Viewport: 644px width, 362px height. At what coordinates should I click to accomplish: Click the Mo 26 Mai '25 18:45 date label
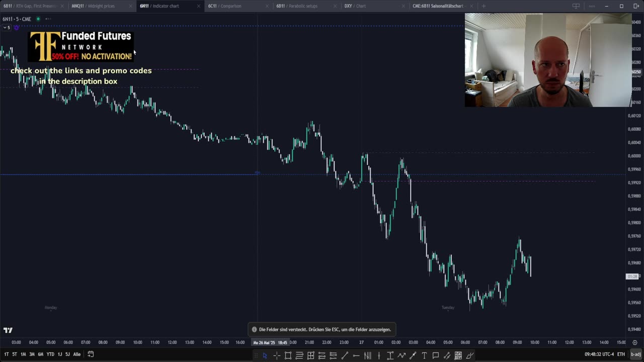[x=271, y=342]
